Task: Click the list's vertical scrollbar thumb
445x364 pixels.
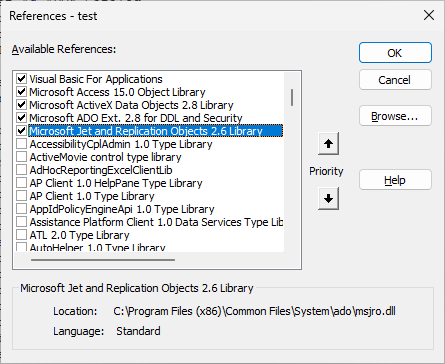Action: point(292,97)
